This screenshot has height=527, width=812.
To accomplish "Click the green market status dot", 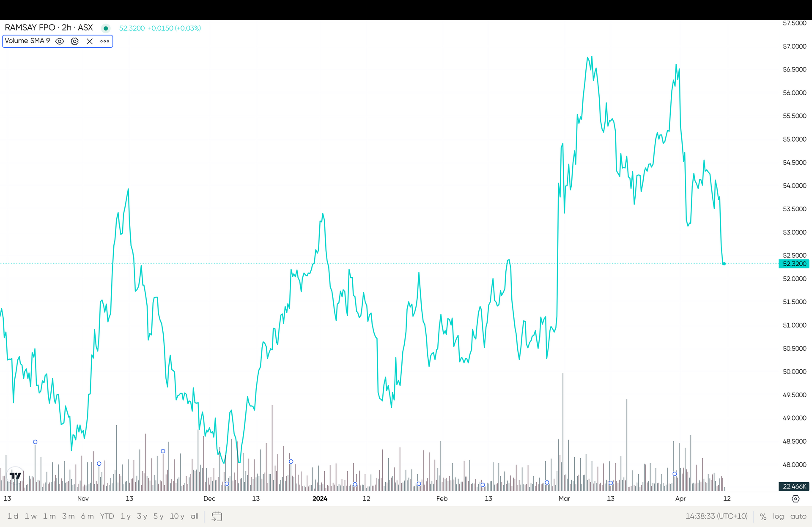I will [106, 28].
